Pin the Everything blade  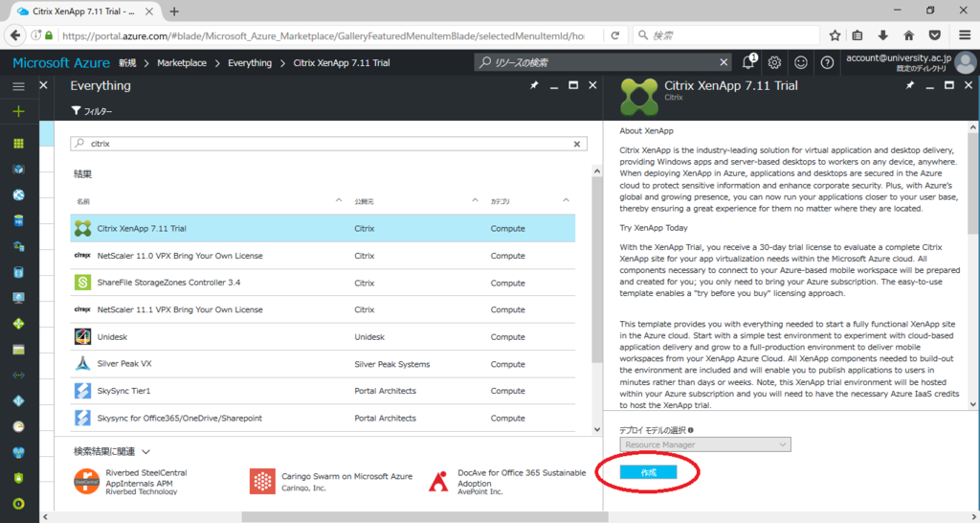[534, 85]
